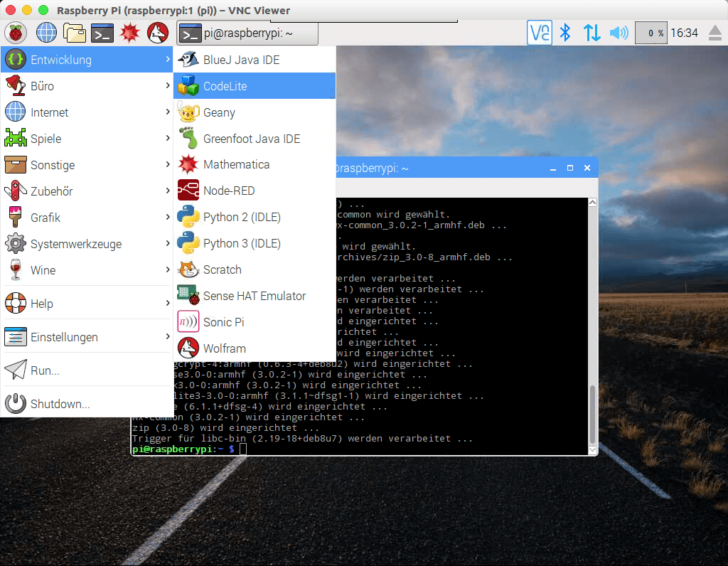Click the pi@raspberrypi taskbar window button
The image size is (728, 566).
247,33
